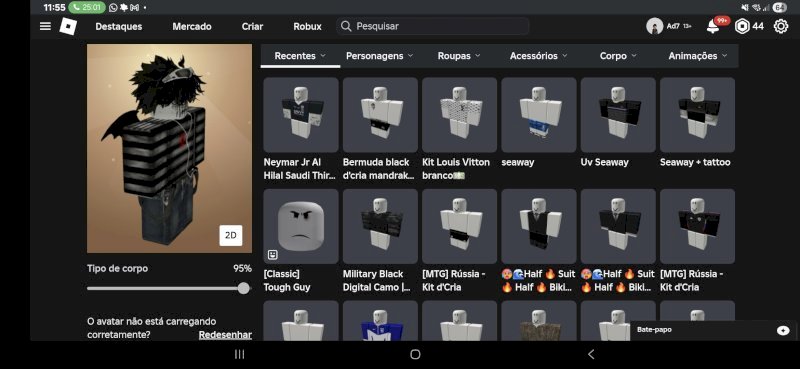Click the Bate-papo chat expand icon
The height and width of the screenshot is (369, 800).
pyautogui.click(x=783, y=331)
